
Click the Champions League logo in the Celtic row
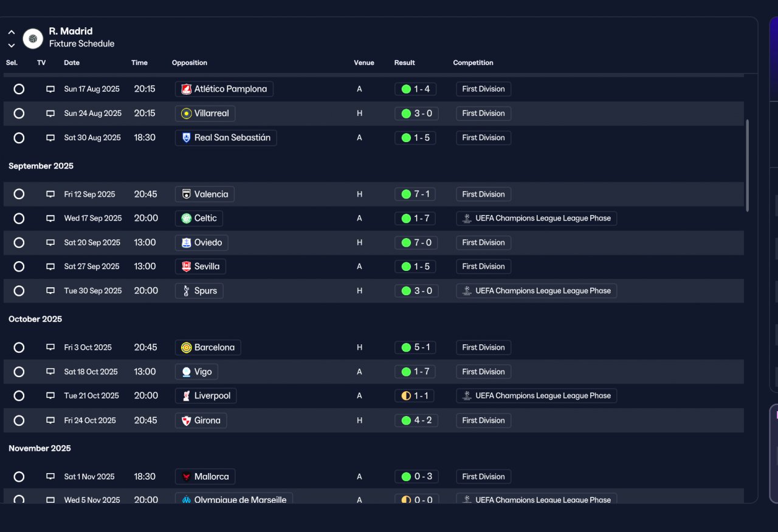coord(467,219)
